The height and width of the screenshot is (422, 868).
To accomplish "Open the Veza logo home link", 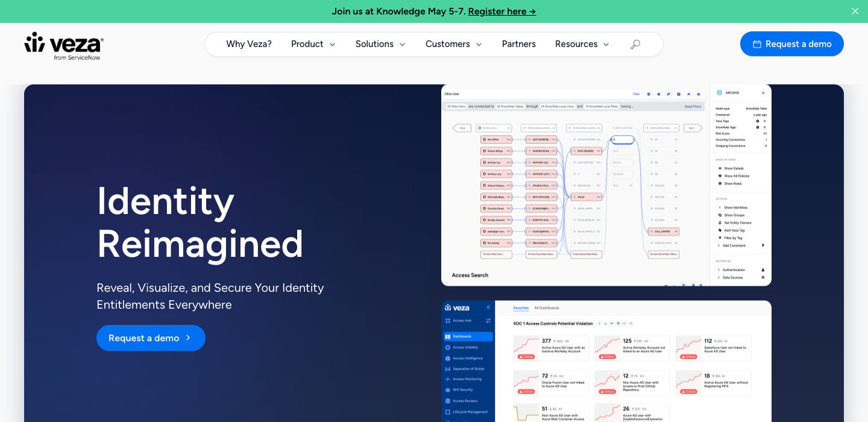I will tap(64, 46).
